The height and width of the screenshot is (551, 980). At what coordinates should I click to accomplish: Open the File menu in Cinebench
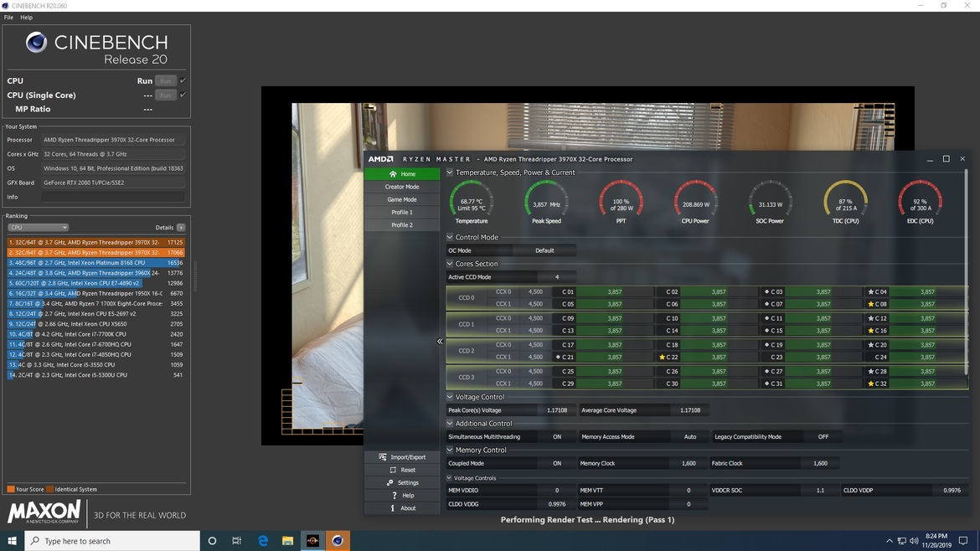point(8,18)
